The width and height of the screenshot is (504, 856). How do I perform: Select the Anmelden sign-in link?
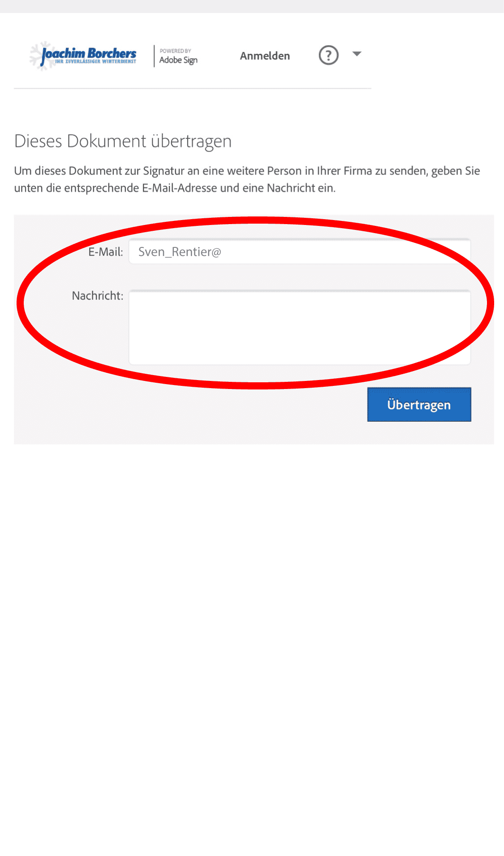coord(265,56)
